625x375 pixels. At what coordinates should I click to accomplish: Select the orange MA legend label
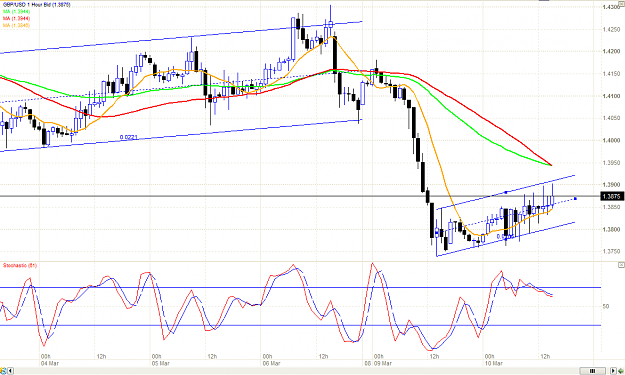(16, 25)
